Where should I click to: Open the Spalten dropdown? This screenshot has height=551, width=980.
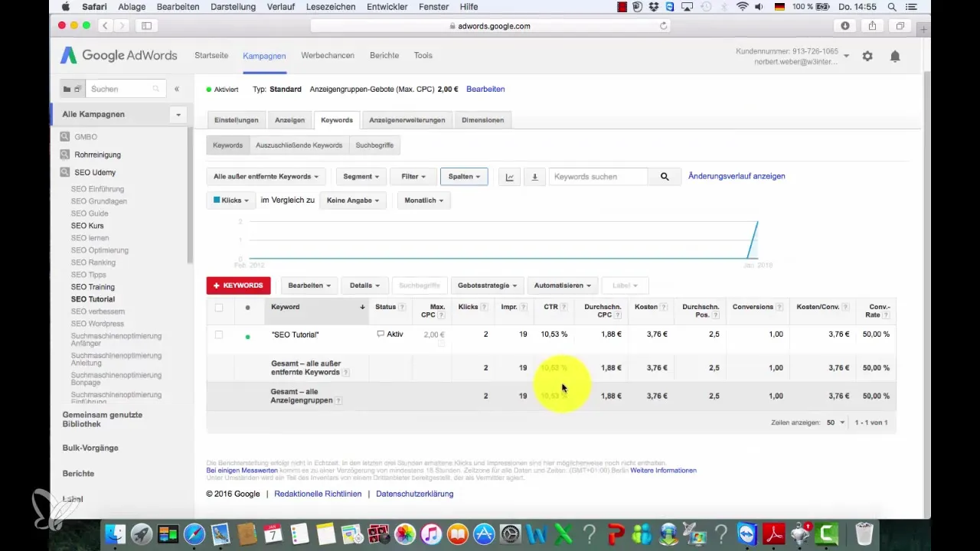click(x=464, y=177)
